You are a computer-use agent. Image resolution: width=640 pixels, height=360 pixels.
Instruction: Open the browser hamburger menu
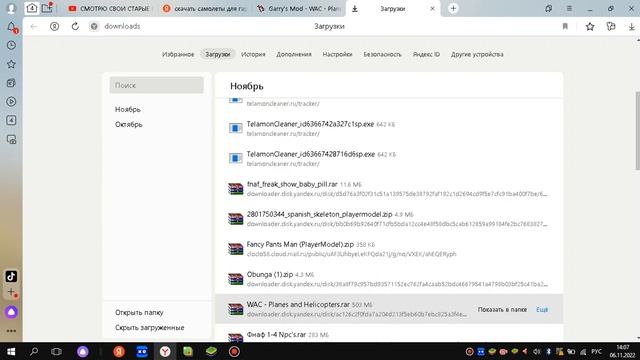[569, 8]
